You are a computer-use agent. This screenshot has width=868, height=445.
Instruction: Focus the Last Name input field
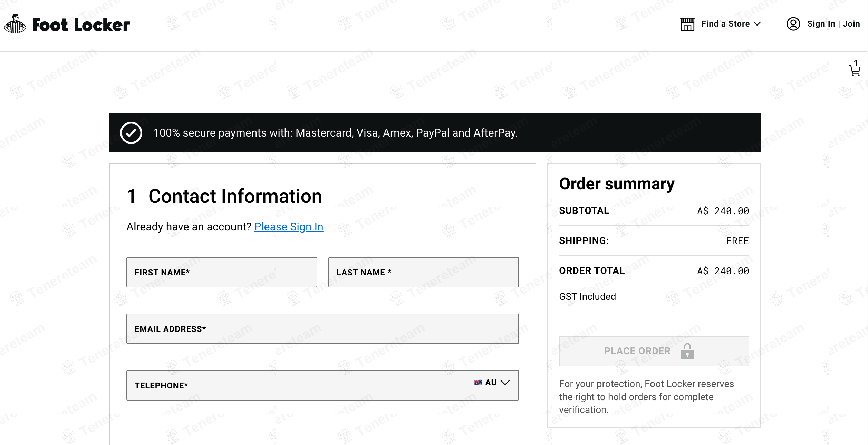(x=423, y=272)
